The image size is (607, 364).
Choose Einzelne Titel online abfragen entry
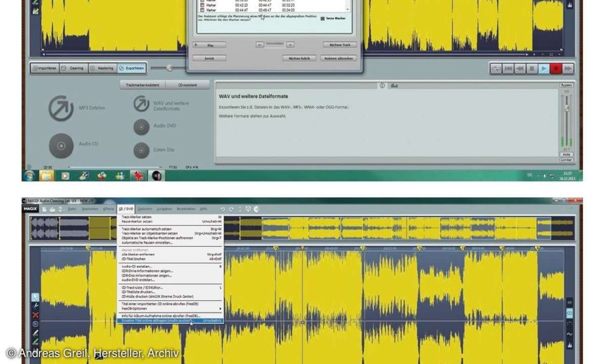coord(171,321)
